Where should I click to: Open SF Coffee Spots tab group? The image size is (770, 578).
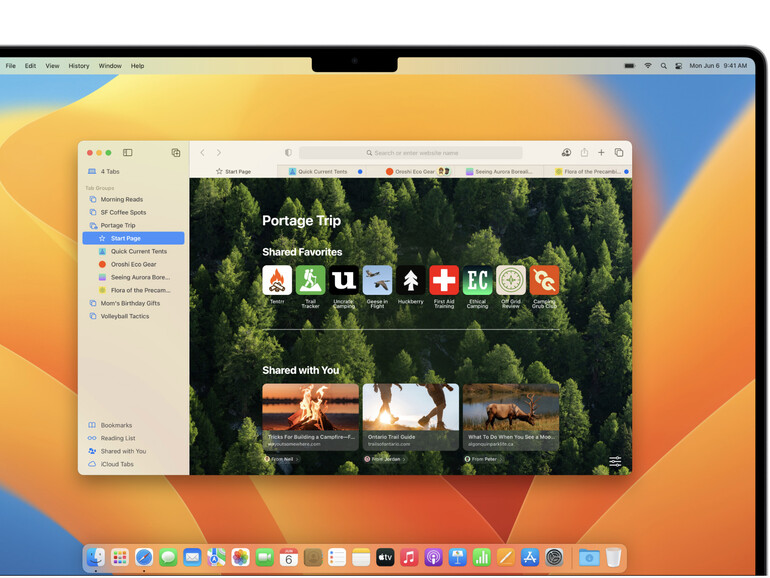point(134,212)
